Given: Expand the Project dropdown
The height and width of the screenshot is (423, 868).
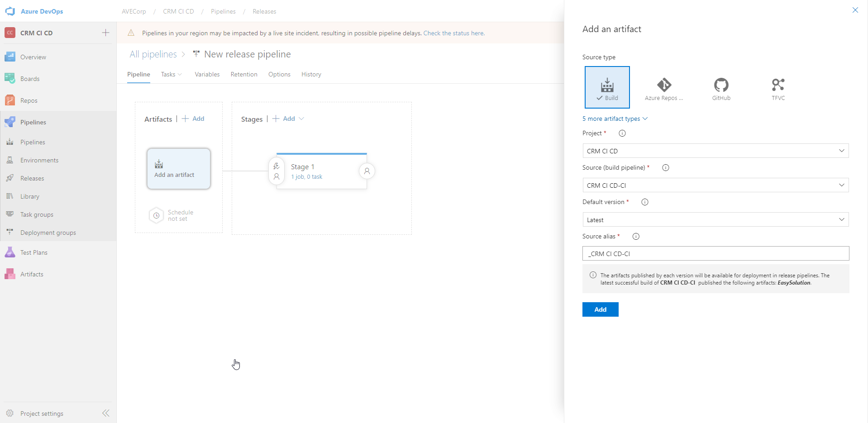Looking at the screenshot, I should coord(715,151).
